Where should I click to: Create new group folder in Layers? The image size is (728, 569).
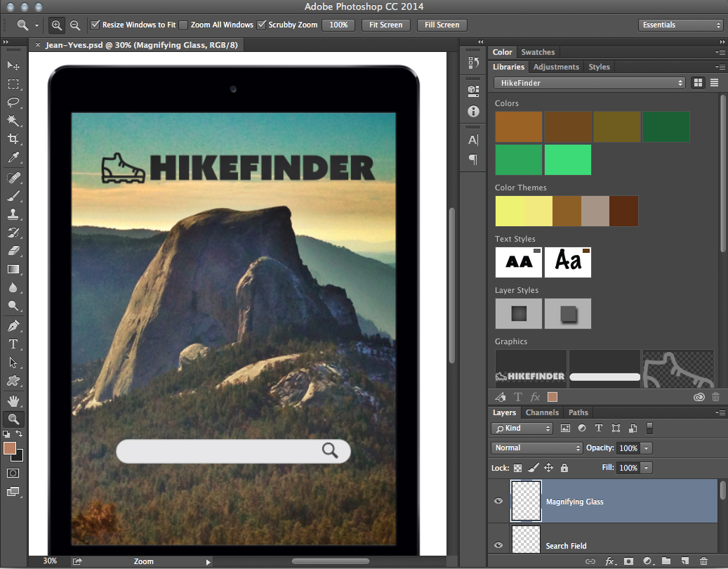(x=666, y=561)
